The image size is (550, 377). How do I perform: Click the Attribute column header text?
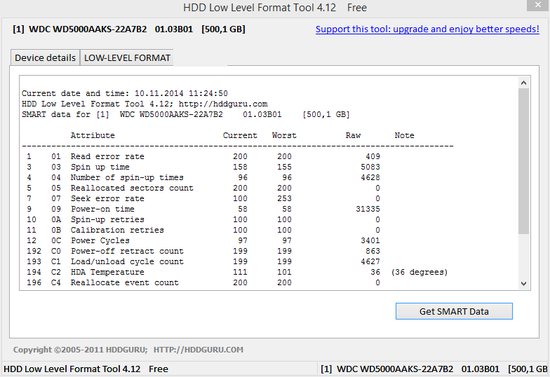(93, 135)
